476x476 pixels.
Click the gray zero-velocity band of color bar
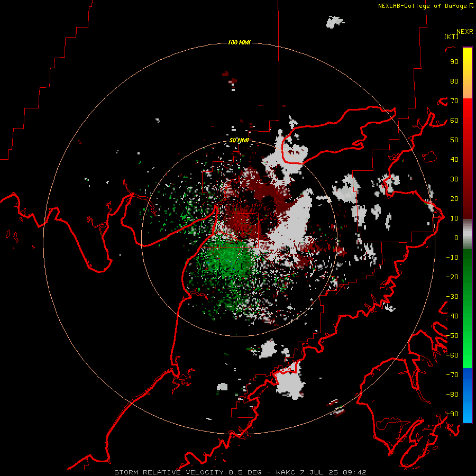click(x=467, y=234)
